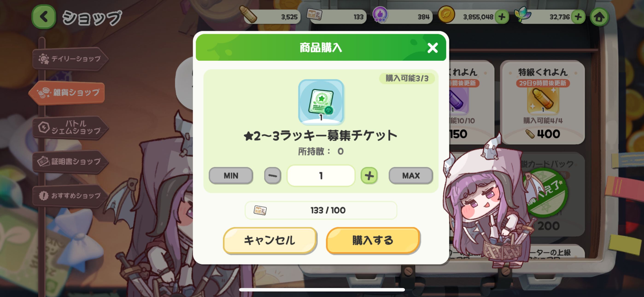Select the 特級くれよん shop item

pyautogui.click(x=543, y=102)
